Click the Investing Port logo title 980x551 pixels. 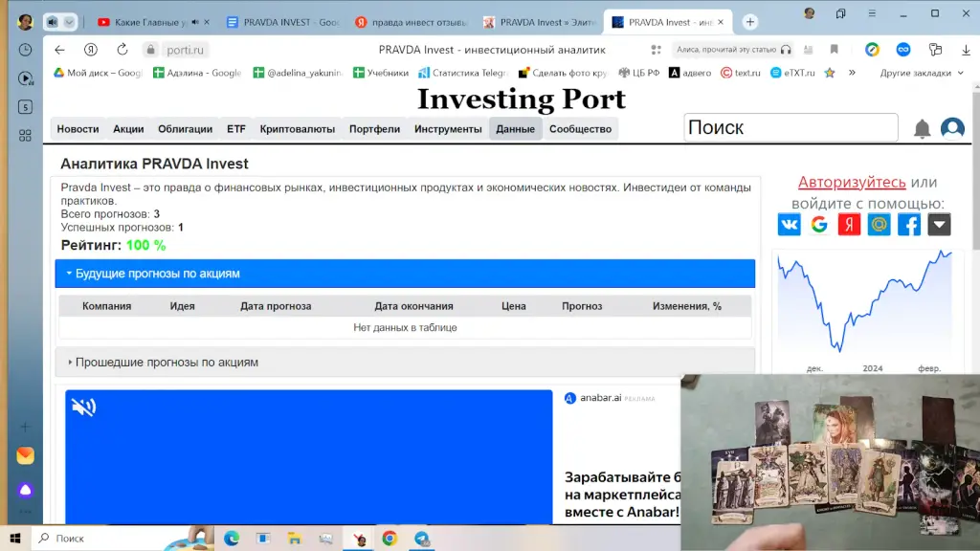pyautogui.click(x=522, y=99)
